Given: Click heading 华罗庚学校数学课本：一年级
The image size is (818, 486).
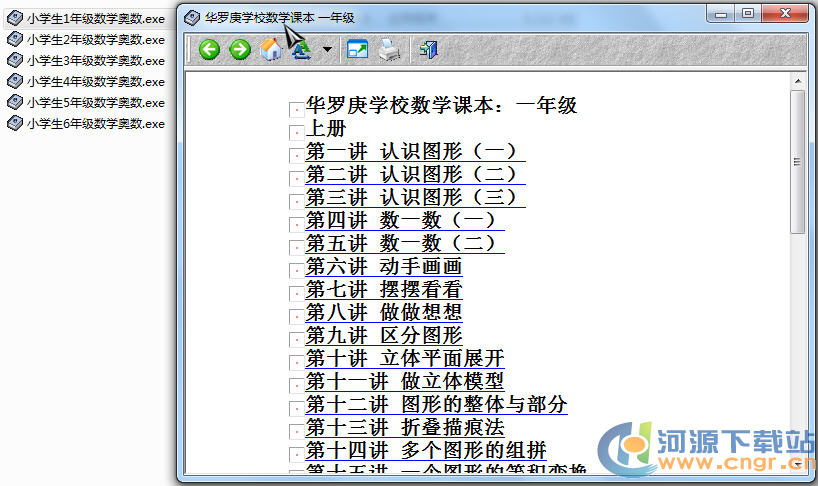Looking at the screenshot, I should tap(441, 105).
